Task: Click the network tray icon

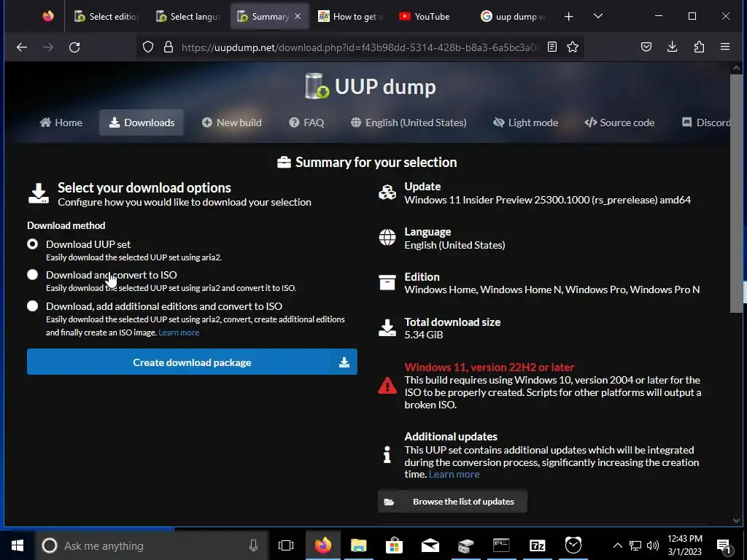Action: (635, 545)
